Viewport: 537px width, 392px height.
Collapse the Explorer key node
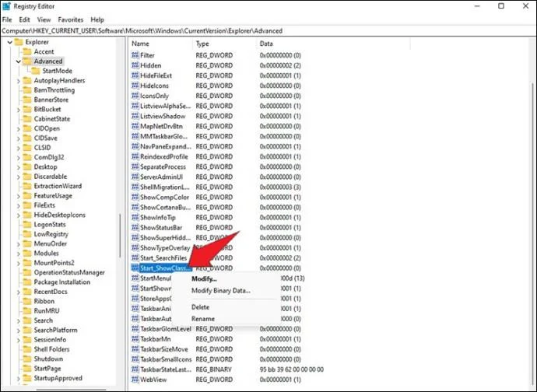coord(10,43)
